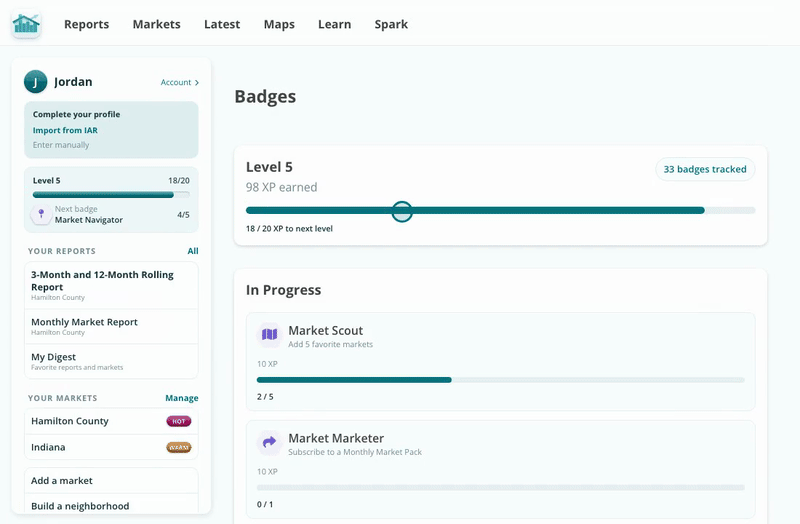Click Import from IAR link
Image resolution: width=800 pixels, height=524 pixels.
(65, 130)
